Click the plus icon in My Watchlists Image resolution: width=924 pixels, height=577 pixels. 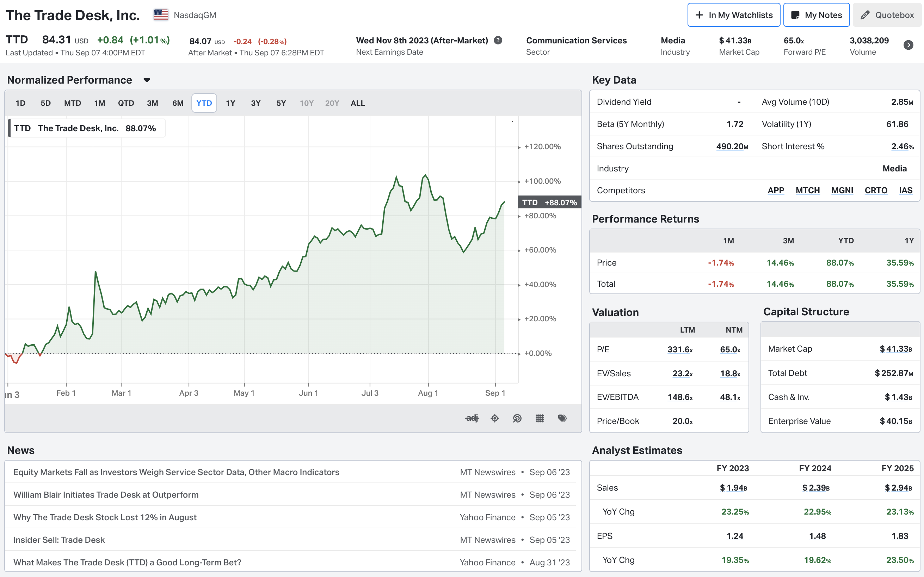699,15
